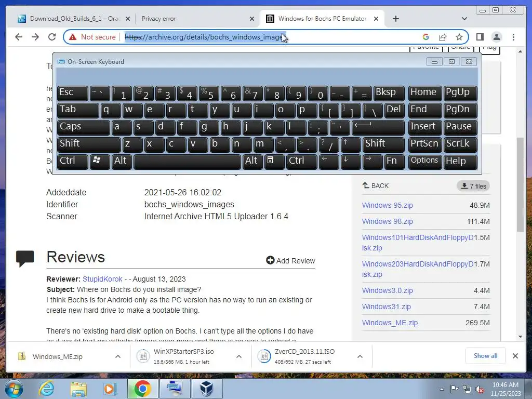Open Windows Start menu
Image resolution: width=532 pixels, height=399 pixels.
coord(14,389)
